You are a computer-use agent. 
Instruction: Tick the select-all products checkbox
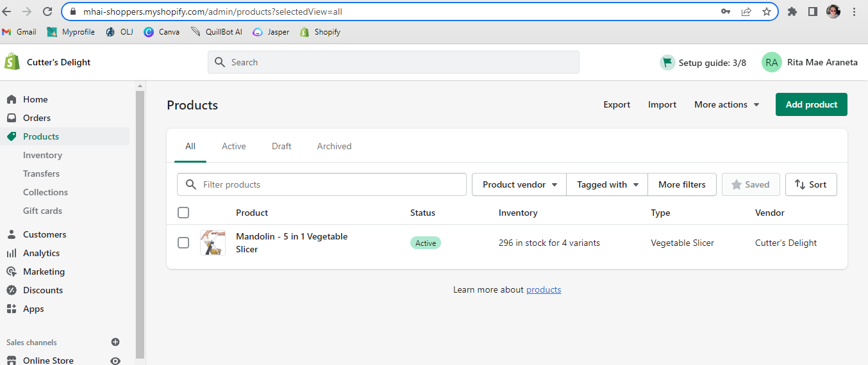pos(183,213)
